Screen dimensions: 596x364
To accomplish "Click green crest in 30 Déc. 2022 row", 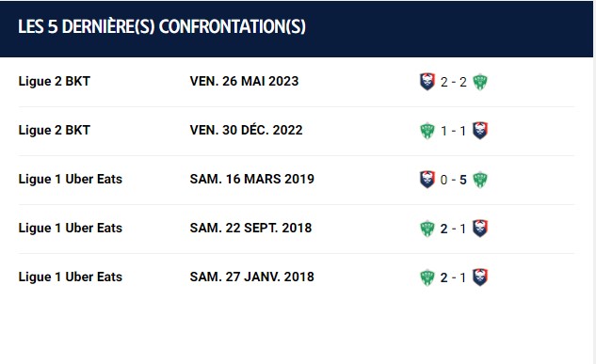I will 427,131.
